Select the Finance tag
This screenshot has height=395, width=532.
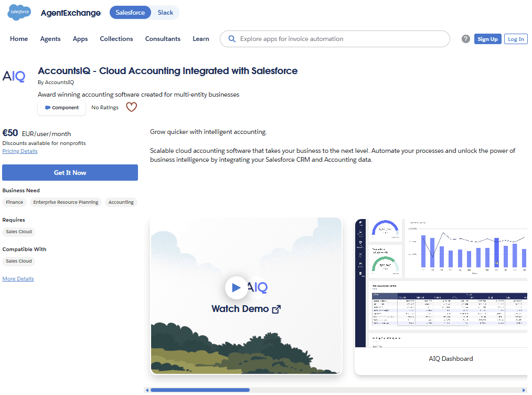coord(15,202)
